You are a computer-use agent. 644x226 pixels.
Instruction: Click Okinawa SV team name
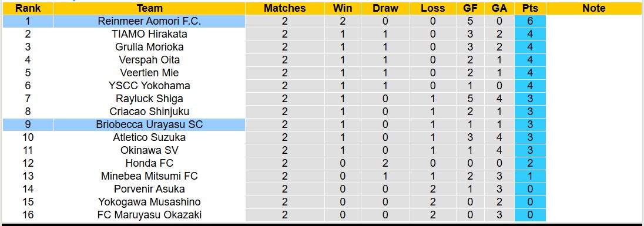(x=149, y=150)
